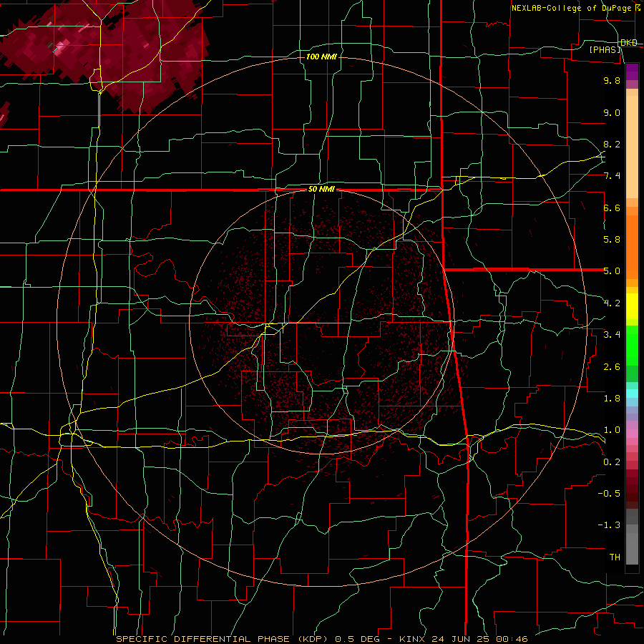Pick the dark red band of the color scale
644x644 pixels.
click(x=632, y=484)
